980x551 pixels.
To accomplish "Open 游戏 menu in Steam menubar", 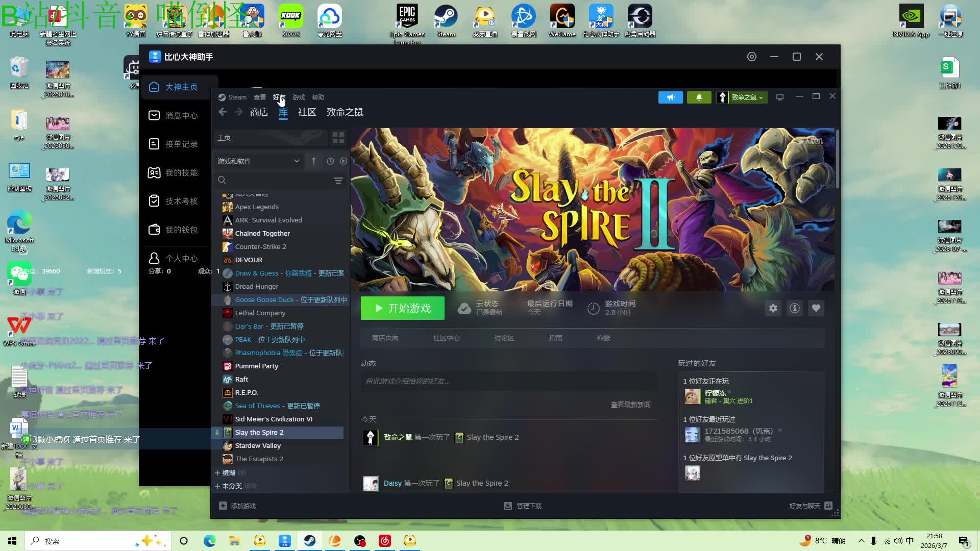I will tap(298, 97).
